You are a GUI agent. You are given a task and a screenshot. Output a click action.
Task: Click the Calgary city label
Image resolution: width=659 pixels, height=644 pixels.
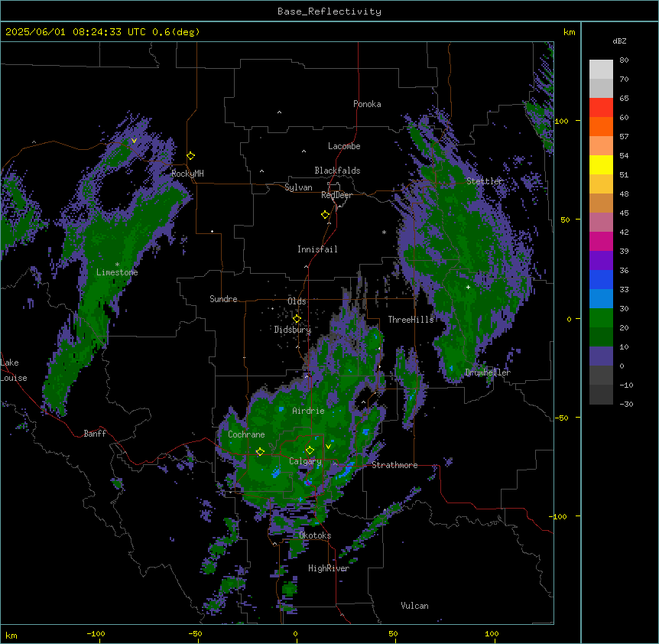[x=305, y=461]
